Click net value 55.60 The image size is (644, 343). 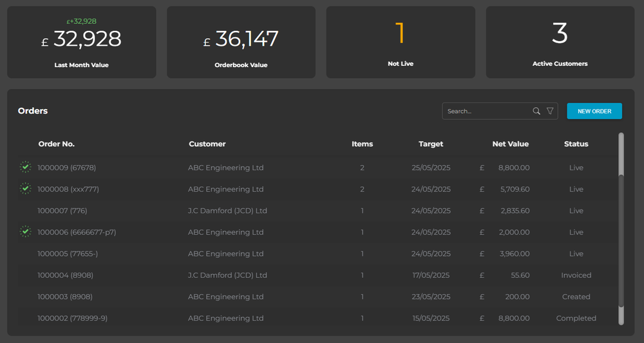(x=520, y=275)
